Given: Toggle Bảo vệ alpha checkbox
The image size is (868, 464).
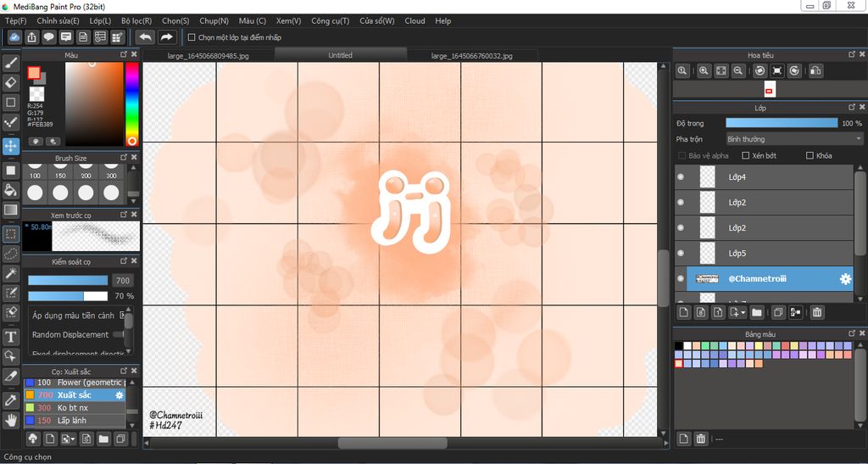Looking at the screenshot, I should (682, 155).
